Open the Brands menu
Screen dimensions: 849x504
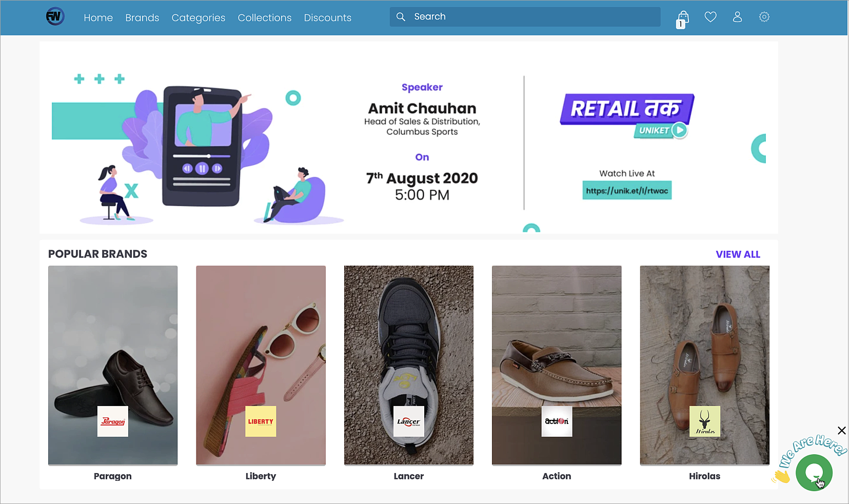point(142,18)
